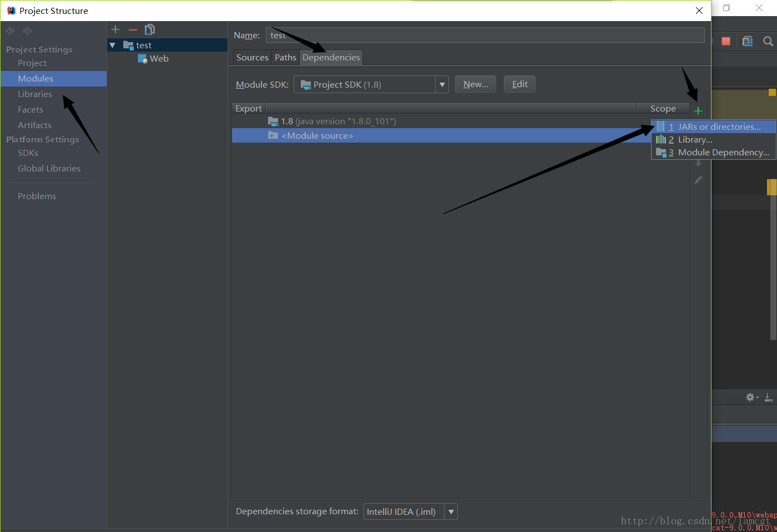The image size is (777, 532).
Task: Show Global Libraries settings
Action: click(x=49, y=168)
